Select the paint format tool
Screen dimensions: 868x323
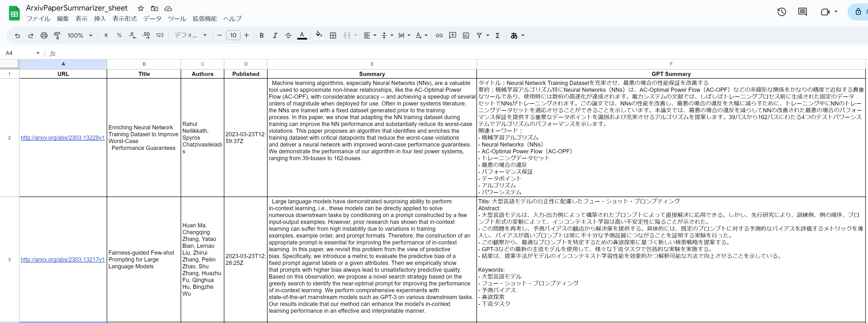pyautogui.click(x=57, y=35)
